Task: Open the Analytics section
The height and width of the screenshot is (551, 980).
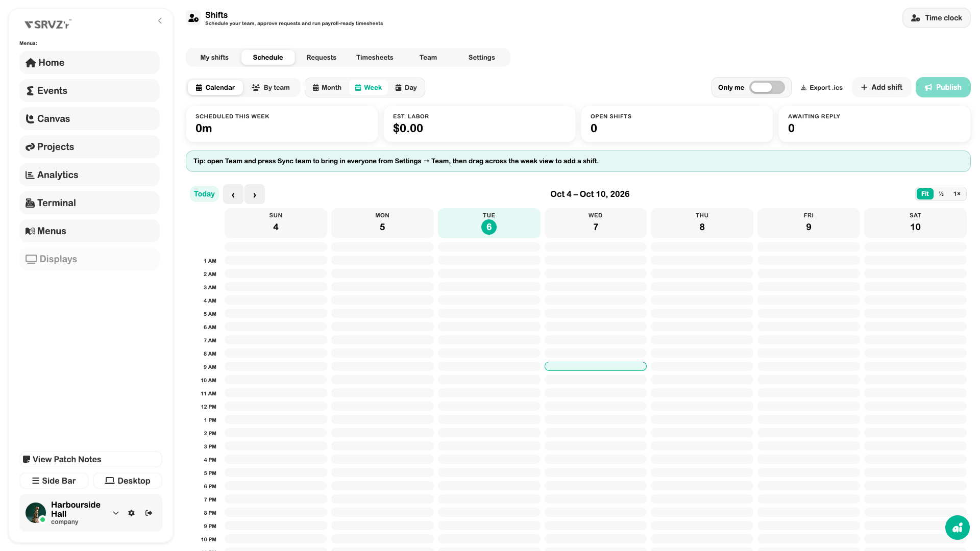Action: pos(89,175)
